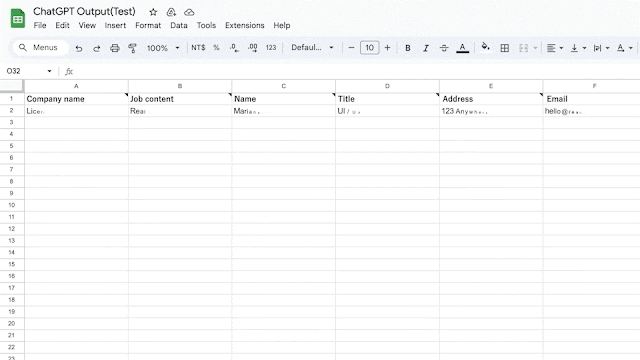The image size is (640, 360).
Task: Select column A header
Action: click(x=76, y=86)
